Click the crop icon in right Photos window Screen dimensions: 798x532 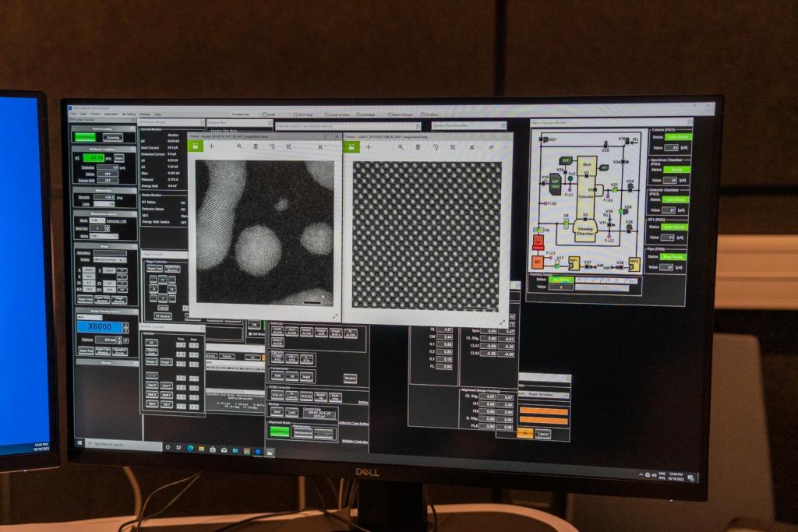pyautogui.click(x=453, y=147)
